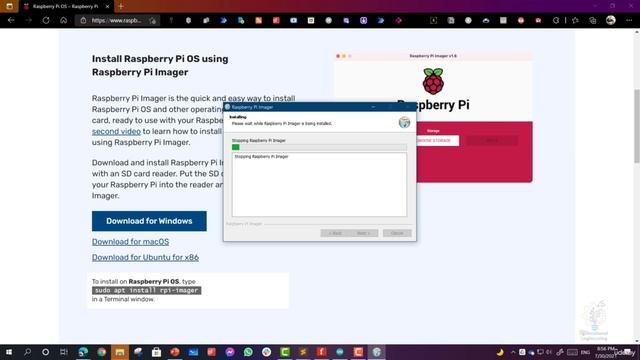The width and height of the screenshot is (640, 360).
Task: Open Messenger from the taskbar
Action: click(x=230, y=352)
